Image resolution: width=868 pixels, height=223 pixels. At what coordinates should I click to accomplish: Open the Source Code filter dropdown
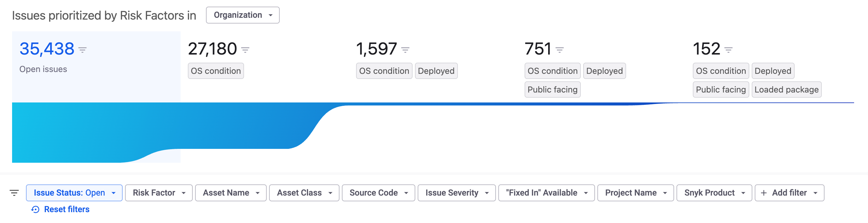click(378, 193)
